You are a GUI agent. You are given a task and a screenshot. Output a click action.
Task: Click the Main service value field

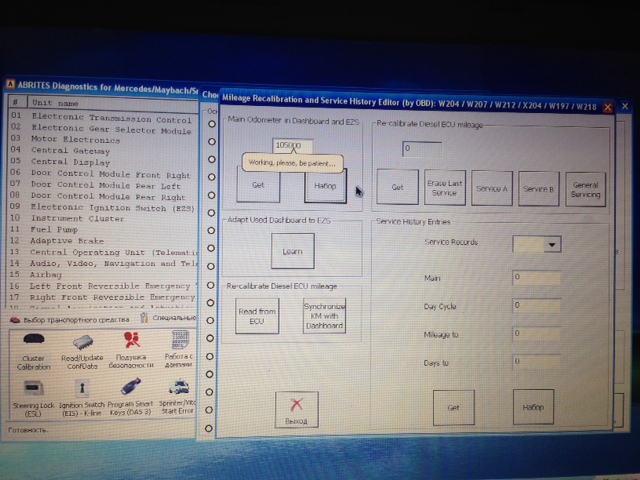click(x=536, y=277)
